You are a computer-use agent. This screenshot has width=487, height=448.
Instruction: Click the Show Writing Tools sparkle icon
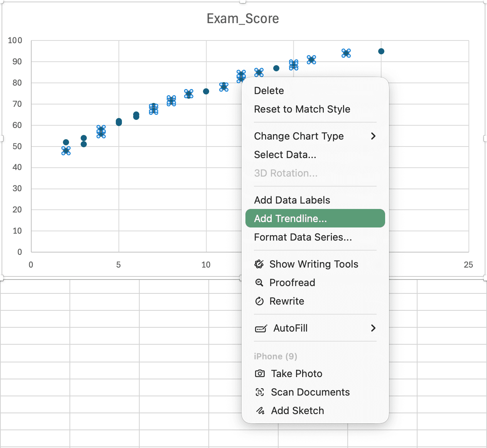[259, 264]
